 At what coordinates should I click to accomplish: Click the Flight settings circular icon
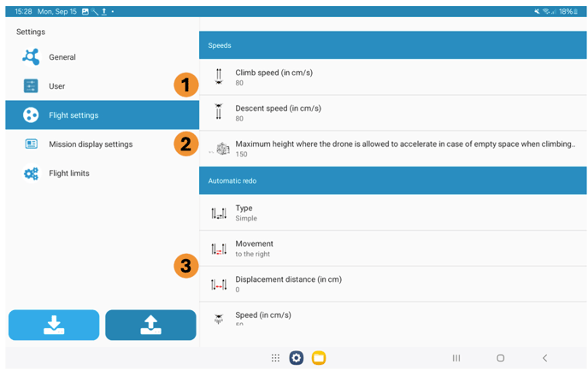[x=31, y=115]
